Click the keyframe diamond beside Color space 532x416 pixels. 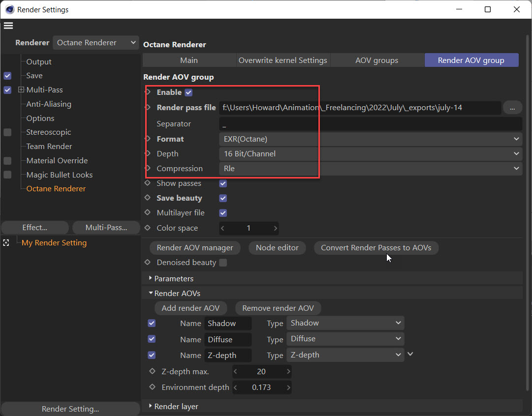[148, 228]
